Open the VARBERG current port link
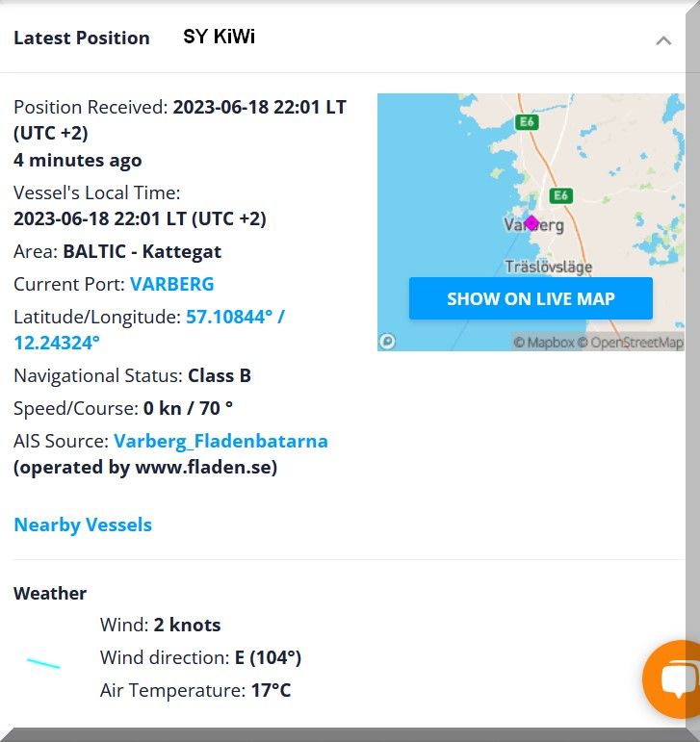 point(171,284)
